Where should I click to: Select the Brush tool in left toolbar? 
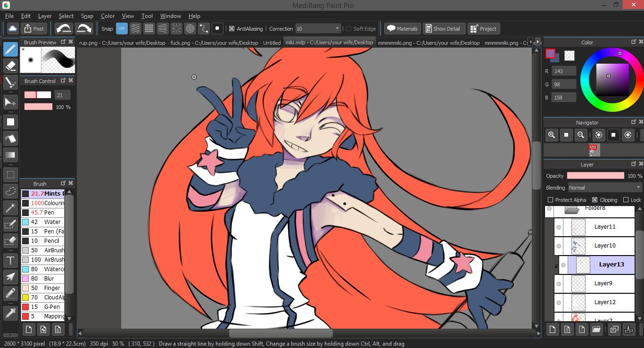(x=11, y=49)
